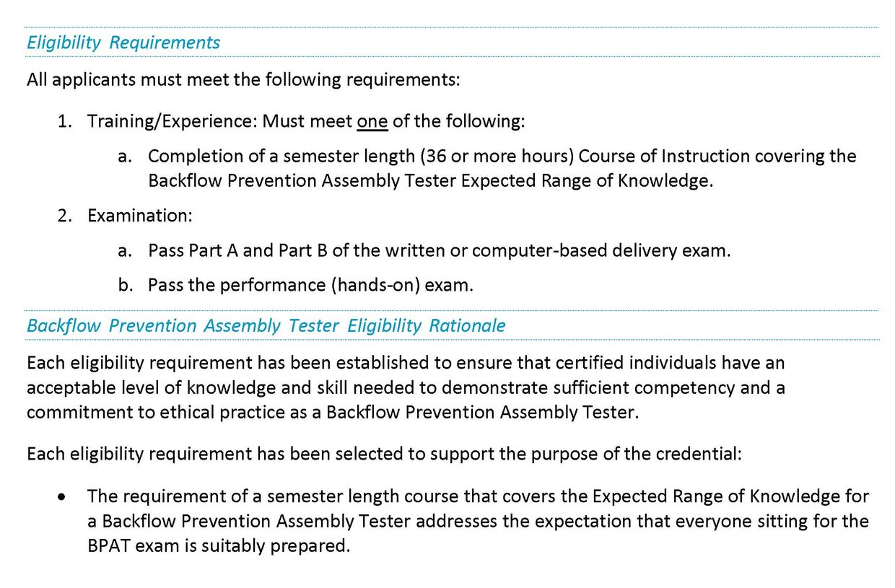895x588 pixels.
Task: Click the "Backflow Prevention Assembly Tester Eligibility Rationale" heading
Action: pos(266,325)
